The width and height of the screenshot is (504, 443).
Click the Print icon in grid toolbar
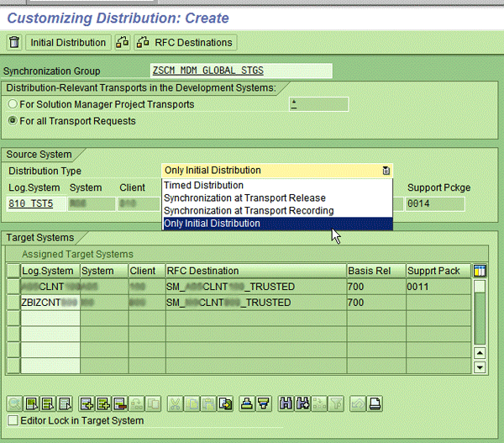(x=375, y=403)
